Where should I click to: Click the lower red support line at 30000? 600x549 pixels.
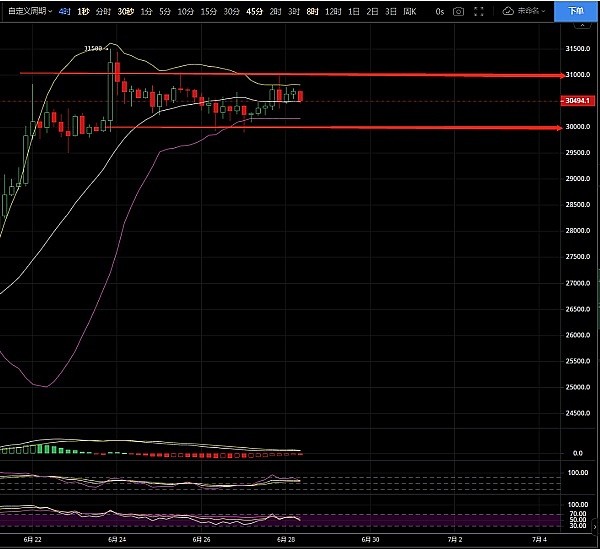pos(300,127)
